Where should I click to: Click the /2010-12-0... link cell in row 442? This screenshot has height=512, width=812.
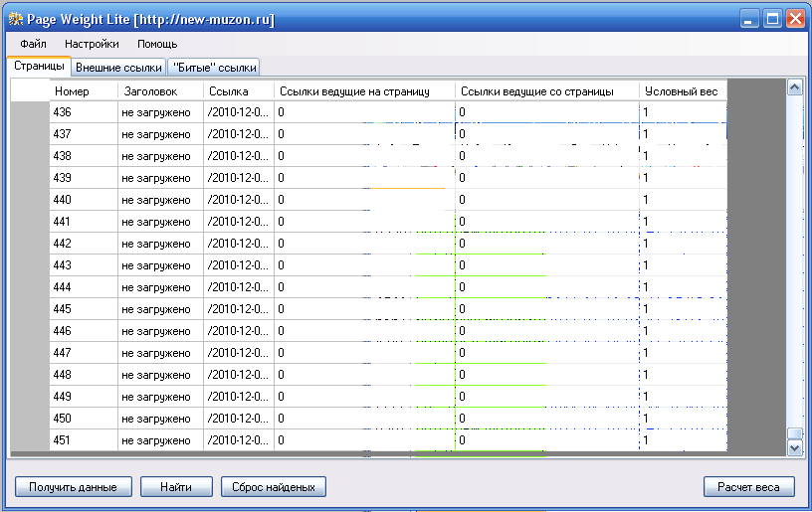[239, 243]
